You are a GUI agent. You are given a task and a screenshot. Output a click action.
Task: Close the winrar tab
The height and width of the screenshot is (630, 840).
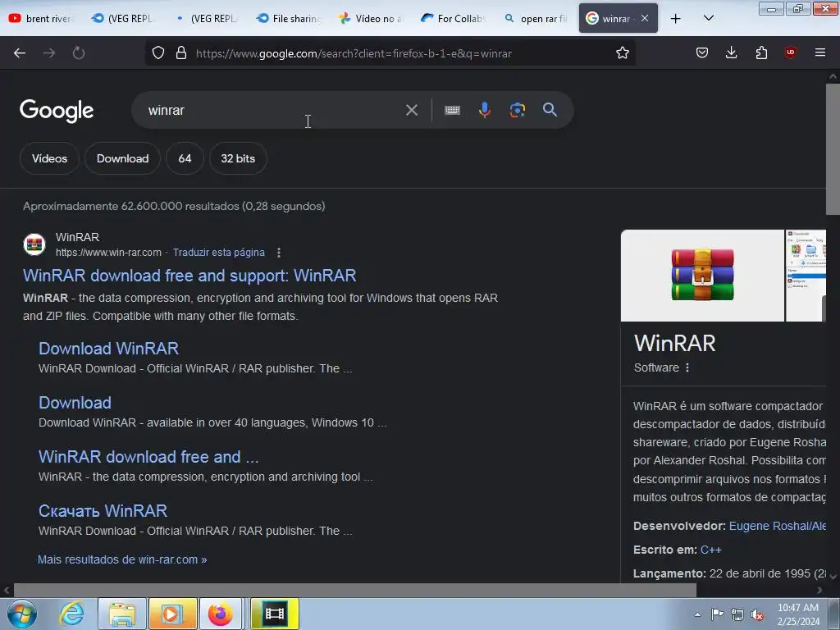[x=645, y=18]
